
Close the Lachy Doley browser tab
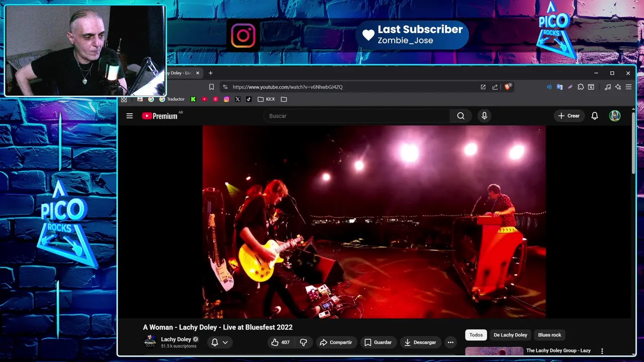point(198,73)
